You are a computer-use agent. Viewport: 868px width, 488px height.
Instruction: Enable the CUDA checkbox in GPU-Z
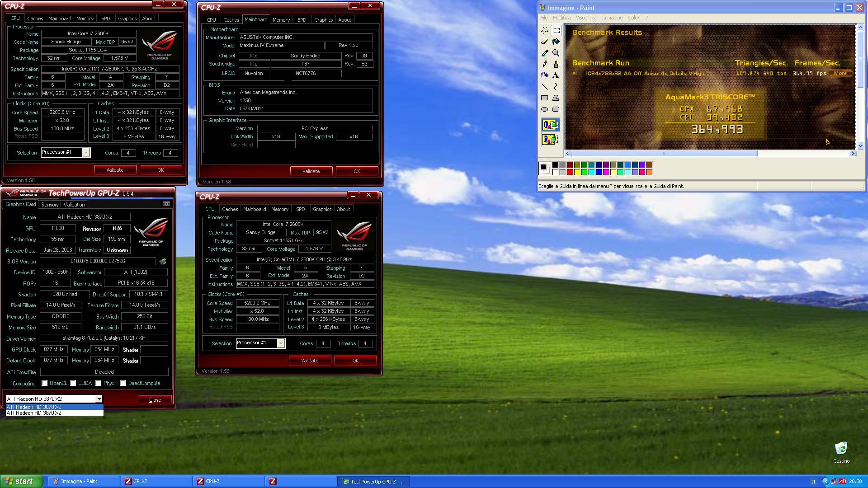(73, 383)
